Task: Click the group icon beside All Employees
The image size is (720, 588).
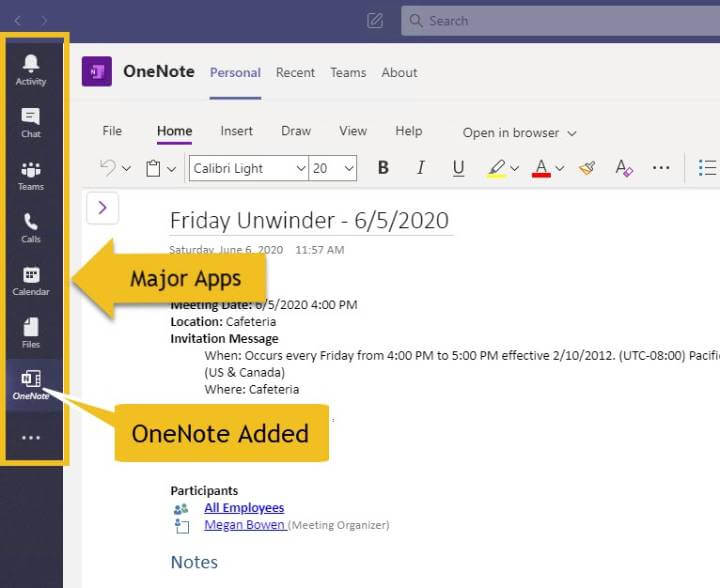Action: click(181, 509)
